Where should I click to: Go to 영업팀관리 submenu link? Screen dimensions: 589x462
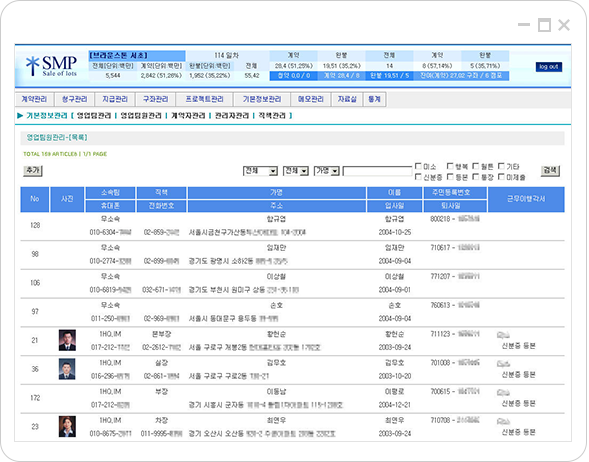point(94,116)
